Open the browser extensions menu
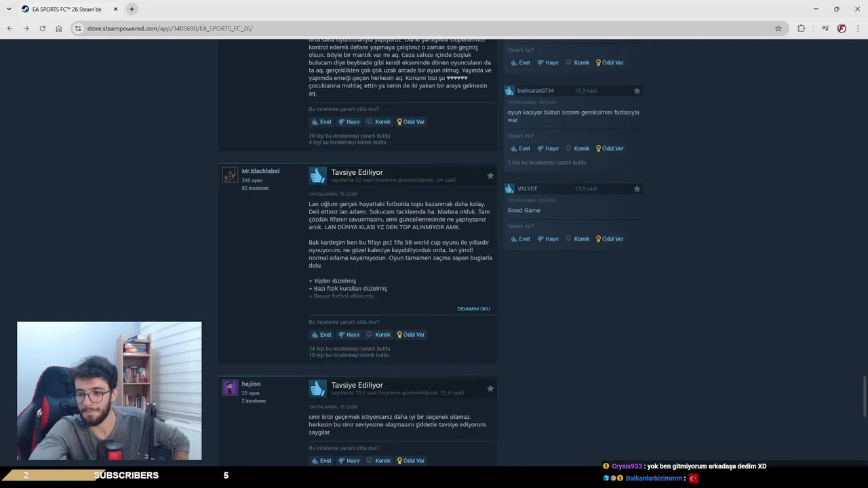 click(x=802, y=28)
